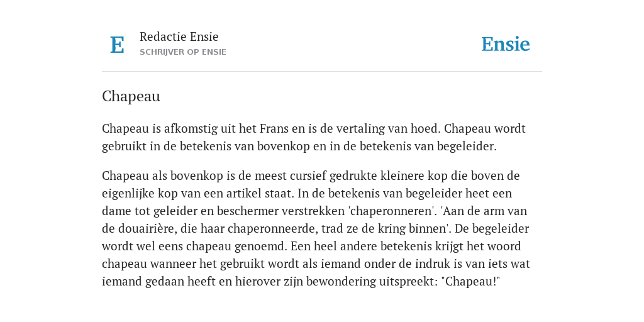Open the Redactie Ensie author name
Viewport: 644px width, 322px height.
coord(179,36)
